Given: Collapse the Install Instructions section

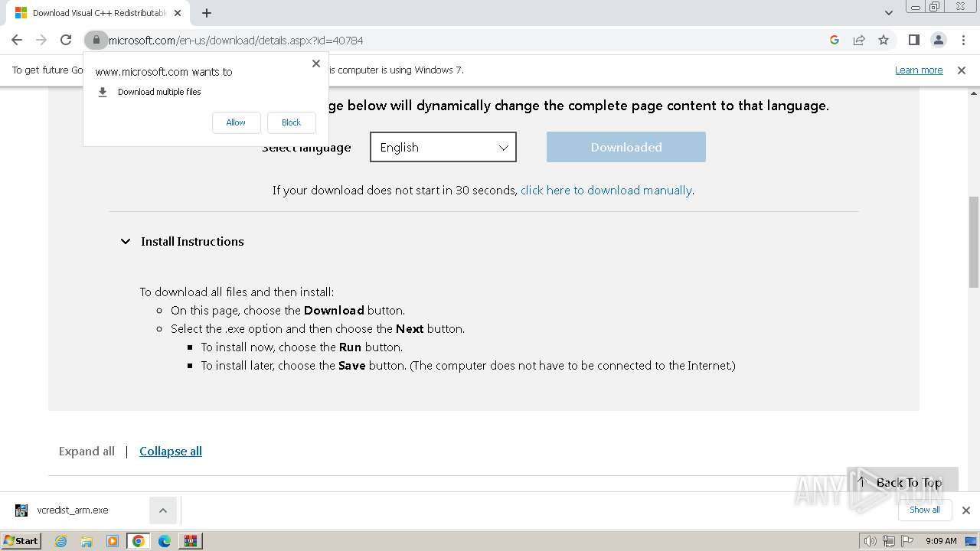Looking at the screenshot, I should [x=126, y=242].
